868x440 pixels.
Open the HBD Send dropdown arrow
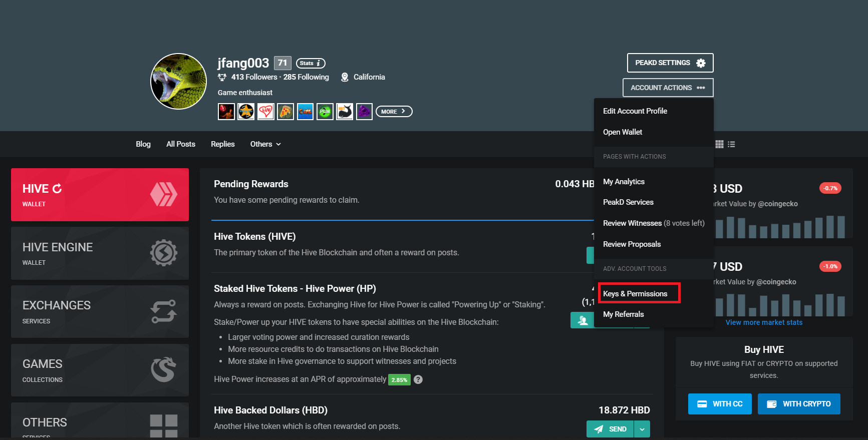pyautogui.click(x=642, y=429)
